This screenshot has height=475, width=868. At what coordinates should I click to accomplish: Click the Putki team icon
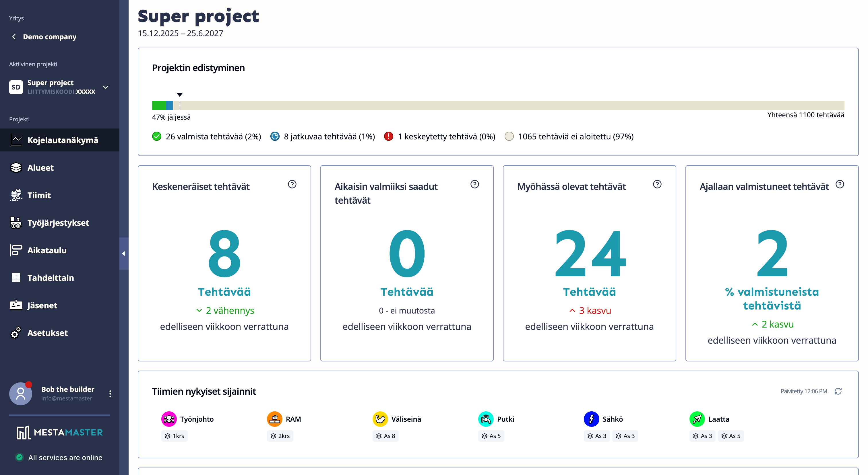point(486,419)
